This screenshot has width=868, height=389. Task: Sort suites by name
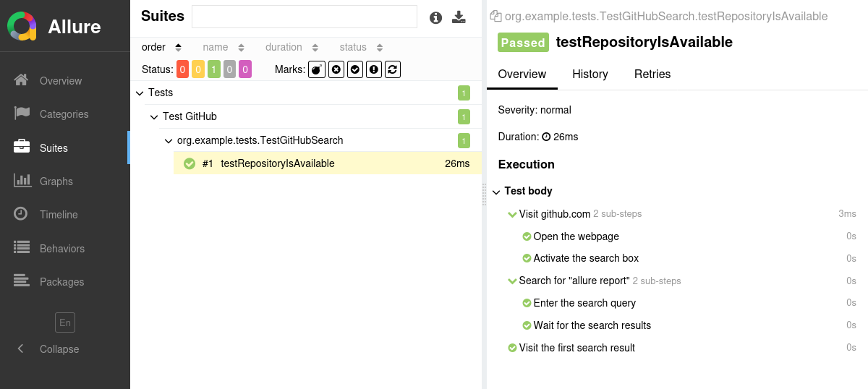click(x=224, y=47)
